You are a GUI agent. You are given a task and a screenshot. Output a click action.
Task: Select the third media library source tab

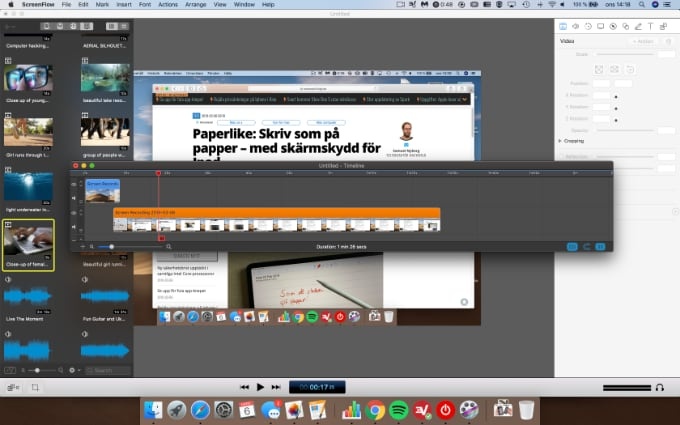click(73, 26)
